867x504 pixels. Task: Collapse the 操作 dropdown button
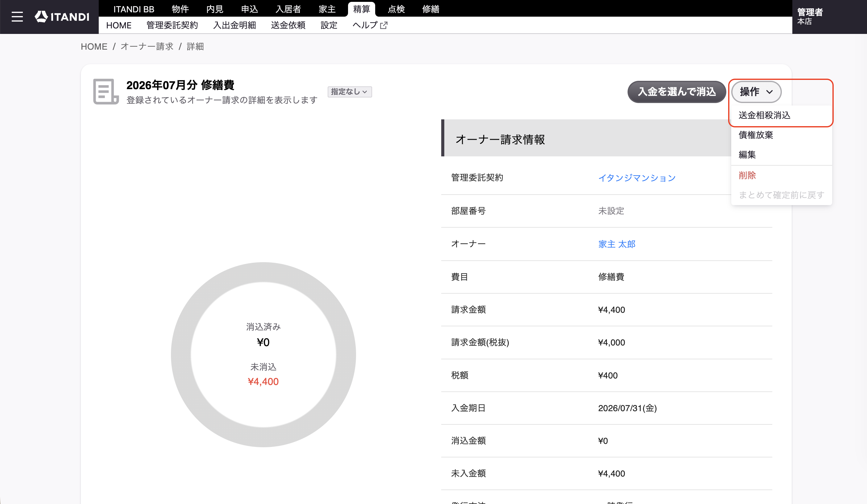756,92
